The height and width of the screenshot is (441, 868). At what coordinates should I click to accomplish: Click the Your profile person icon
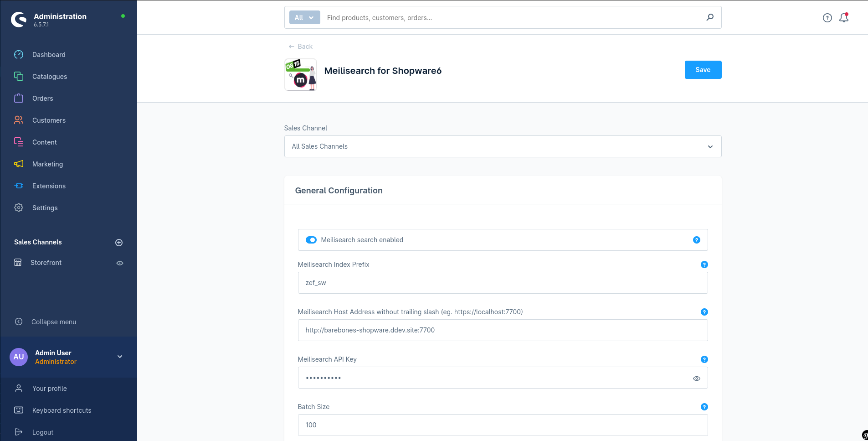tap(19, 389)
